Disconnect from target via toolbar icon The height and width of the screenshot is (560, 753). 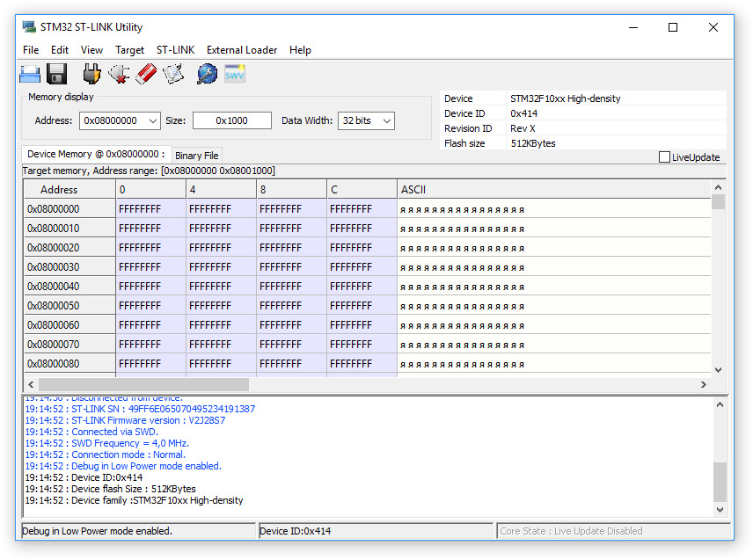click(x=119, y=74)
